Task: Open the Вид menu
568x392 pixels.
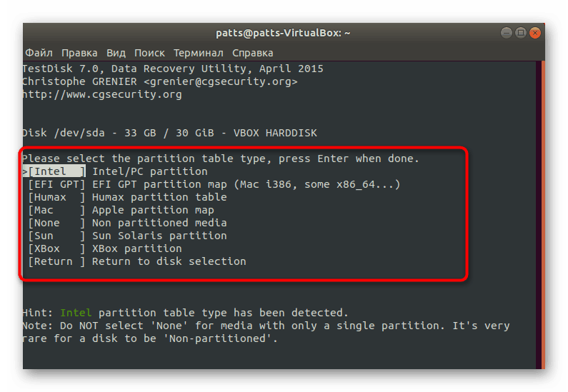Action: point(116,53)
